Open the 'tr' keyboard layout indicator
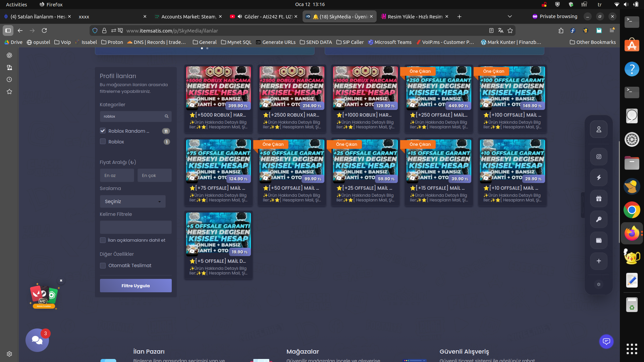The width and height of the screenshot is (644, 362). (x=600, y=4)
